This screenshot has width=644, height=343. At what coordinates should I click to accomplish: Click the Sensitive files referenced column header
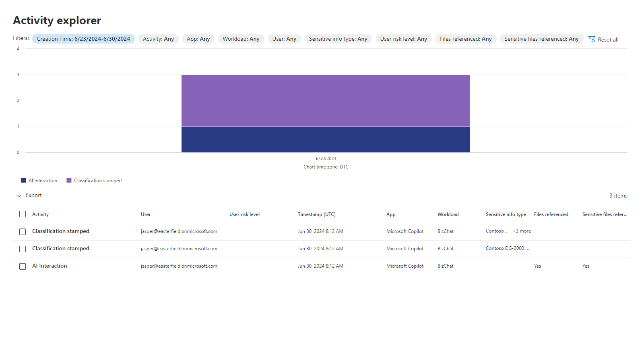coord(605,214)
